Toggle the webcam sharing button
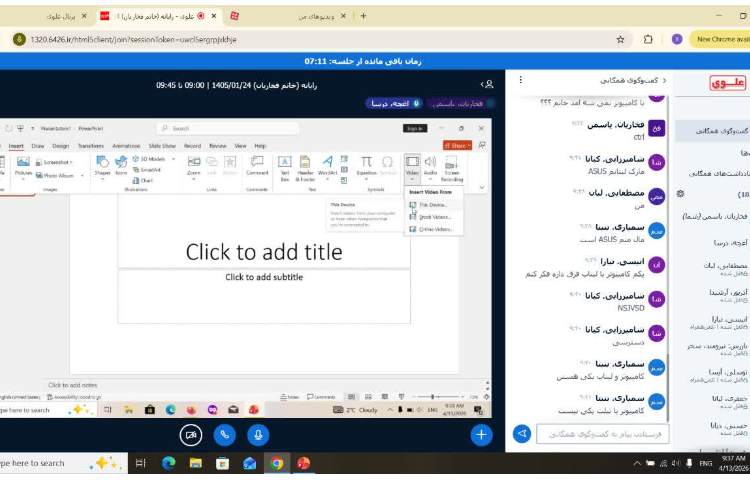Screen dimensions: 750x480 [x=190, y=435]
